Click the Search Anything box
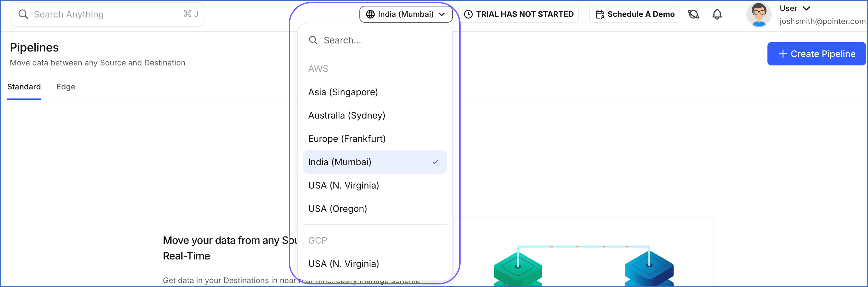This screenshot has width=868, height=287. 107,14
